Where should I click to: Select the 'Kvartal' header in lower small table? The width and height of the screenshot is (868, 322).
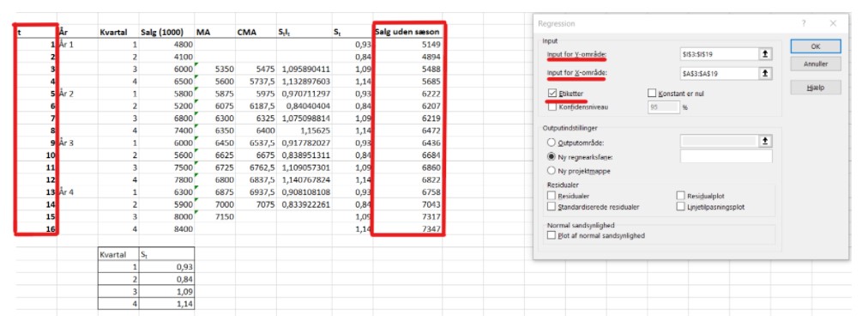point(118,255)
